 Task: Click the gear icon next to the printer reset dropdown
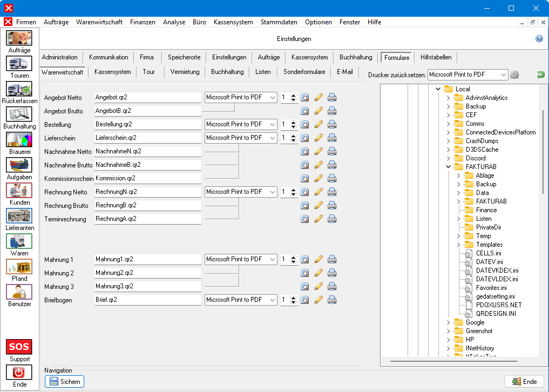(x=514, y=75)
